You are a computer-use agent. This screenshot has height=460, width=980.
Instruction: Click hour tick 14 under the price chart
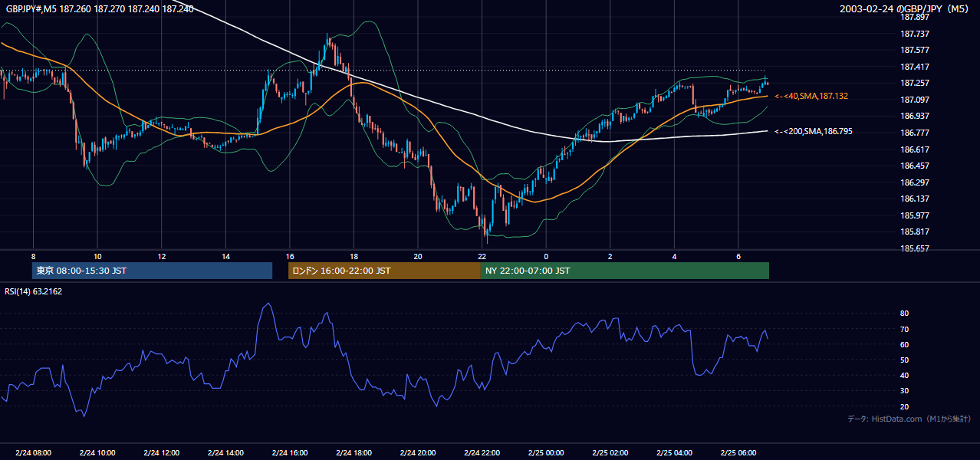click(x=225, y=256)
